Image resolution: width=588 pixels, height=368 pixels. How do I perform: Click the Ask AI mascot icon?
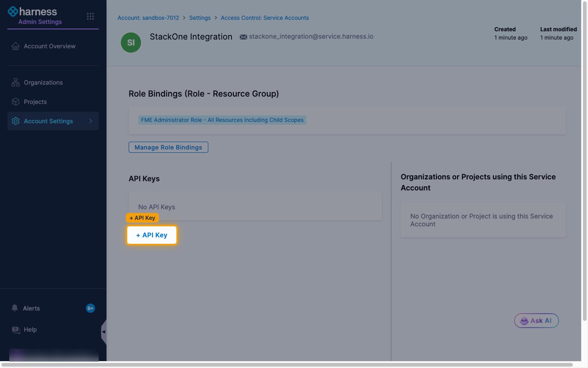pos(524,321)
